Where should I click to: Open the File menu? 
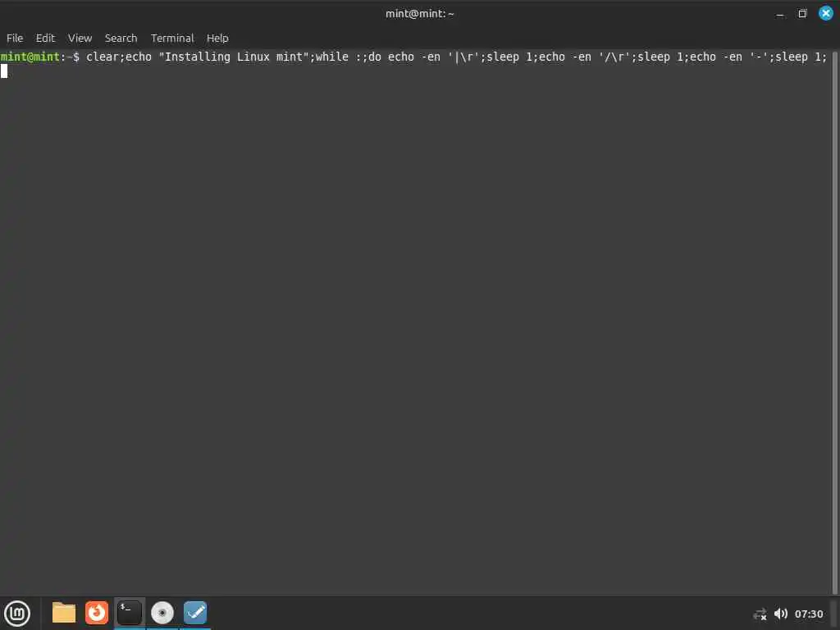coord(15,38)
